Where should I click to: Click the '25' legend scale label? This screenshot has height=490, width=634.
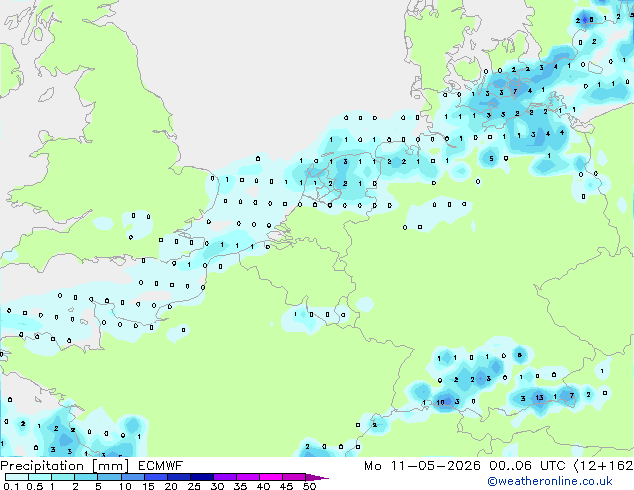194,486
